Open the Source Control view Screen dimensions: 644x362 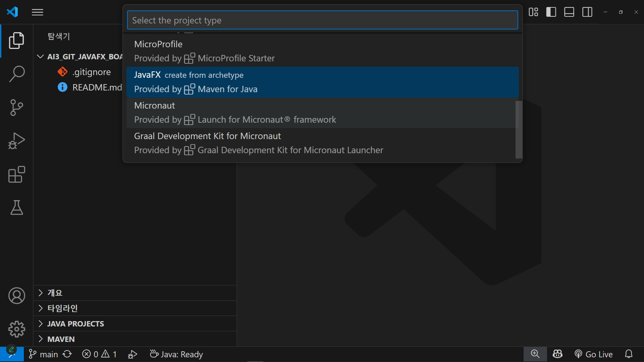16,108
